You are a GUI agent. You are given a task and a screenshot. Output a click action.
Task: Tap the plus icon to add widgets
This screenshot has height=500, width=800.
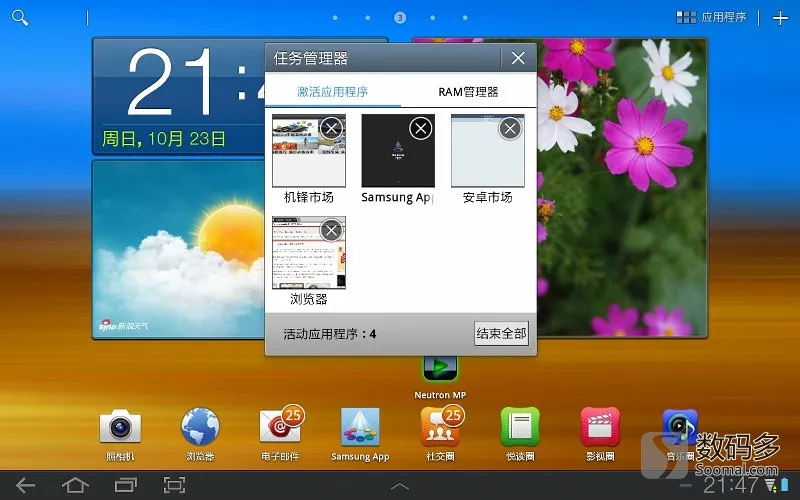[780, 18]
